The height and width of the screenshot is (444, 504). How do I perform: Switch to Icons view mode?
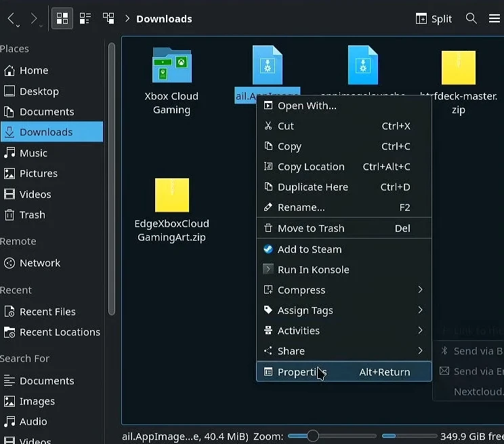click(x=62, y=18)
